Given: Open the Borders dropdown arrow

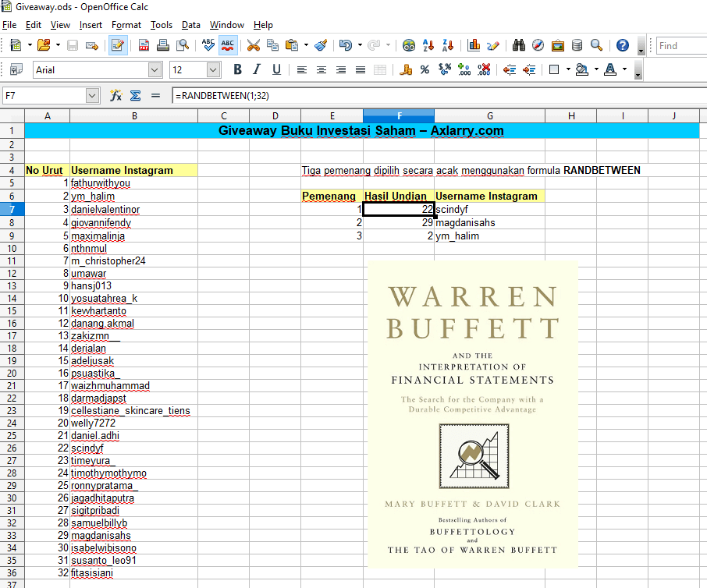Looking at the screenshot, I should tap(568, 70).
